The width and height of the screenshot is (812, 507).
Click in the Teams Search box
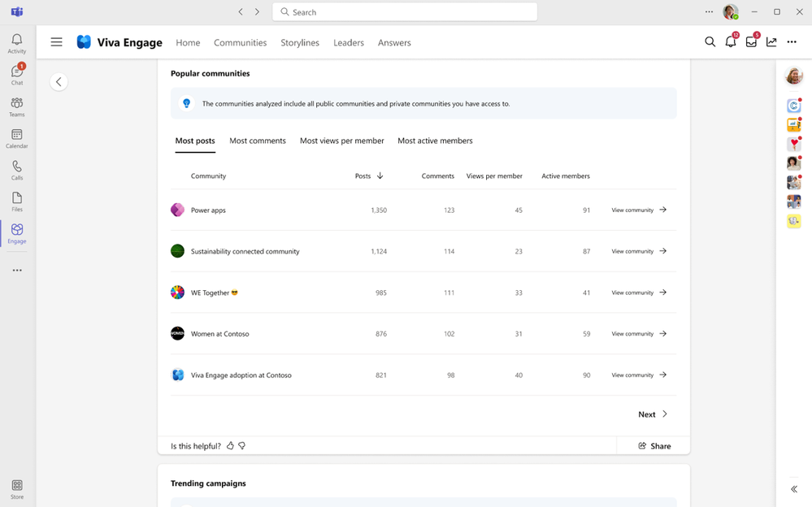pos(405,12)
